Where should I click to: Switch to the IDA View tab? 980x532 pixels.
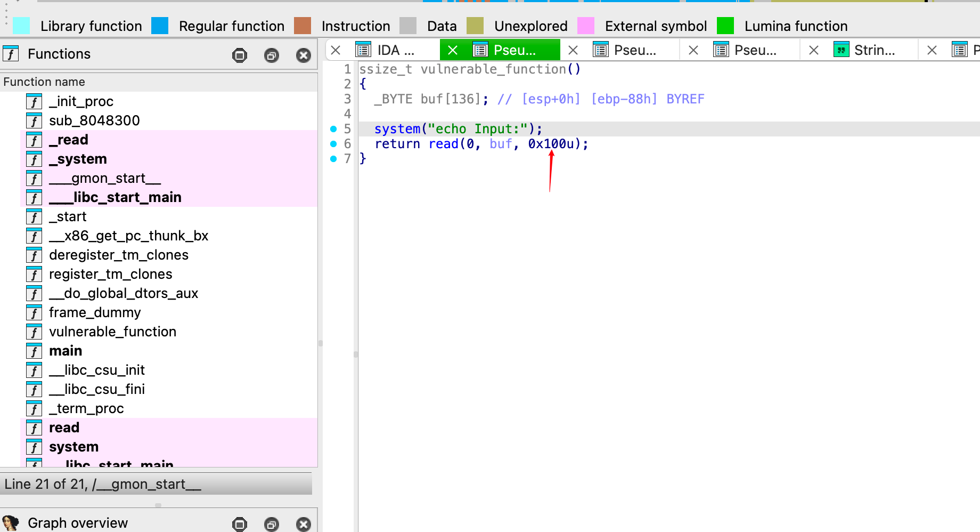[395, 50]
